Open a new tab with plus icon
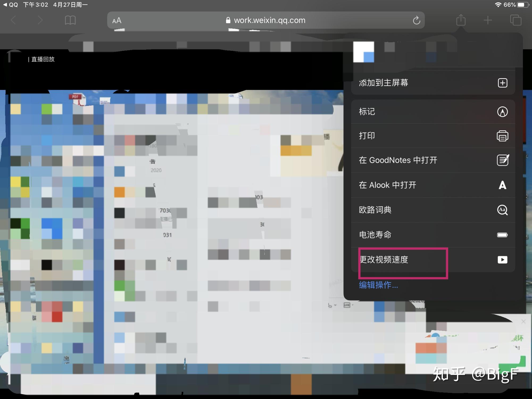Screen dimensions: 532x399 pyautogui.click(x=488, y=20)
